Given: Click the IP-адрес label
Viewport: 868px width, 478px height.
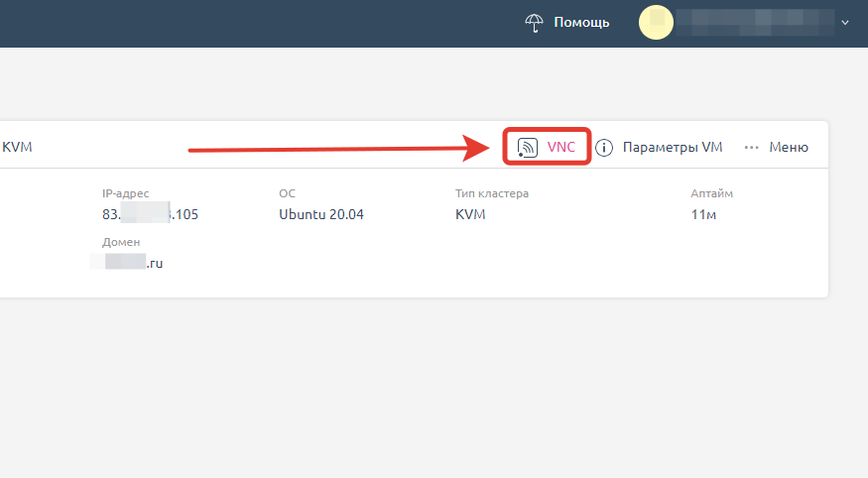Looking at the screenshot, I should click(126, 193).
